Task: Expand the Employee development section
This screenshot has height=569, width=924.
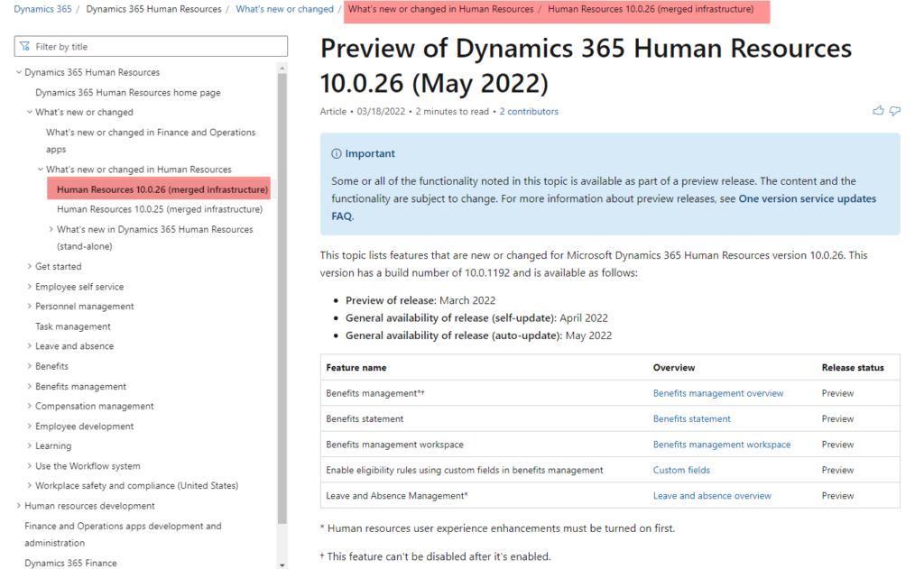Action: [x=30, y=426]
